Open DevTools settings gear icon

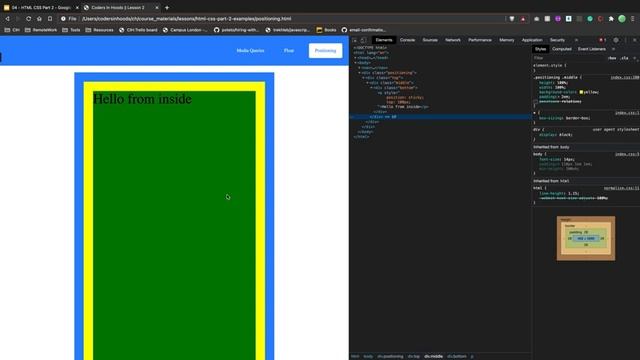coord(616,40)
